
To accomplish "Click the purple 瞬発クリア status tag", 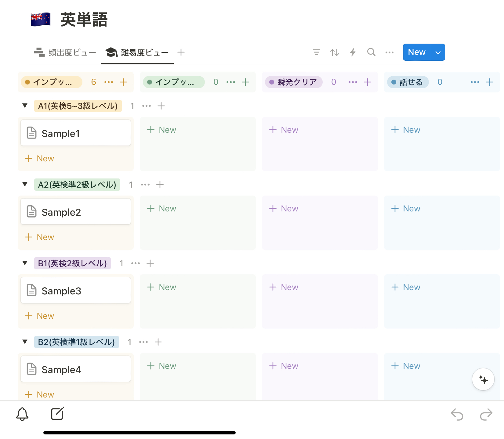I will tap(294, 82).
